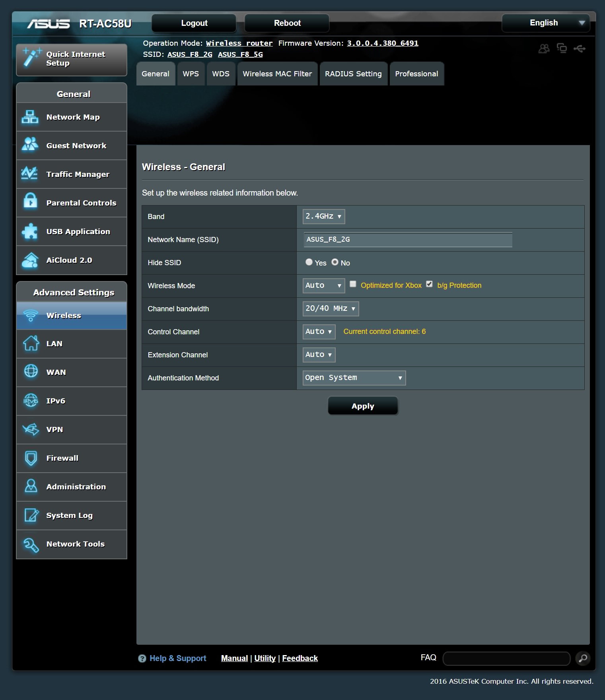Click the Help & Support link
605x700 pixels.
(x=178, y=658)
